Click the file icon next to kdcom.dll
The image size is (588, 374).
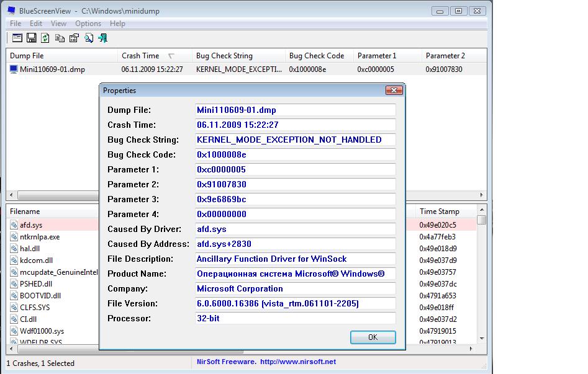click(x=14, y=260)
